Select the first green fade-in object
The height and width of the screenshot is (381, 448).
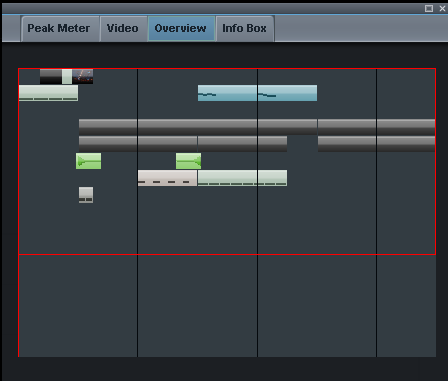point(88,161)
